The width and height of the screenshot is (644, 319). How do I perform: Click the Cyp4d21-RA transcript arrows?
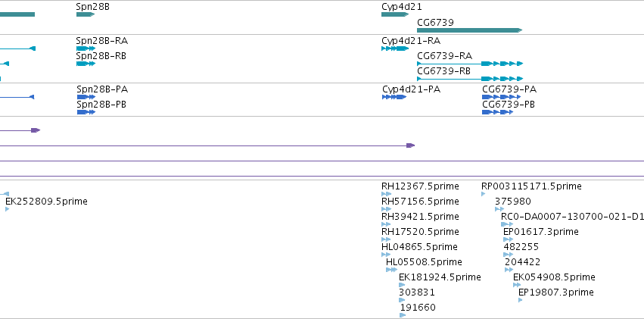point(395,48)
